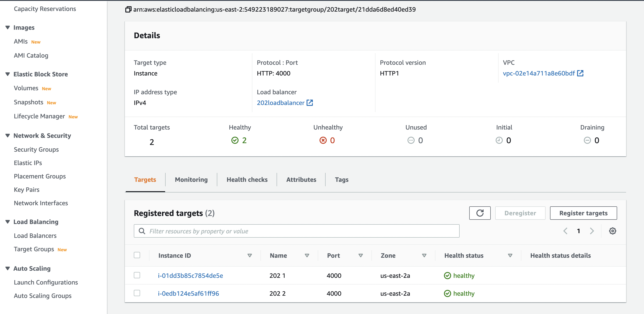Copy the target group ARN
644x314 pixels.
click(x=128, y=9)
